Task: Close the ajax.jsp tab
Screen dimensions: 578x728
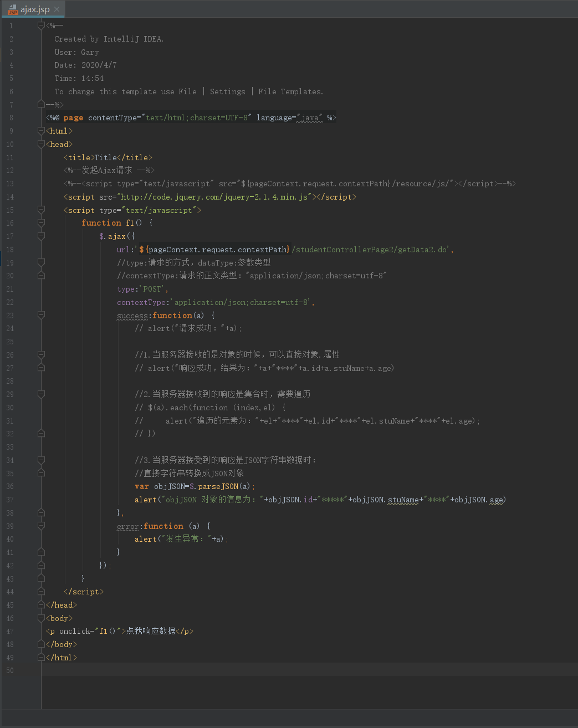Action: pyautogui.click(x=57, y=9)
